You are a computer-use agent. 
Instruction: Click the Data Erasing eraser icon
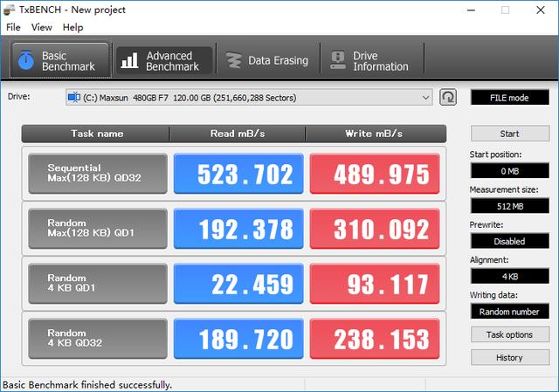[234, 60]
